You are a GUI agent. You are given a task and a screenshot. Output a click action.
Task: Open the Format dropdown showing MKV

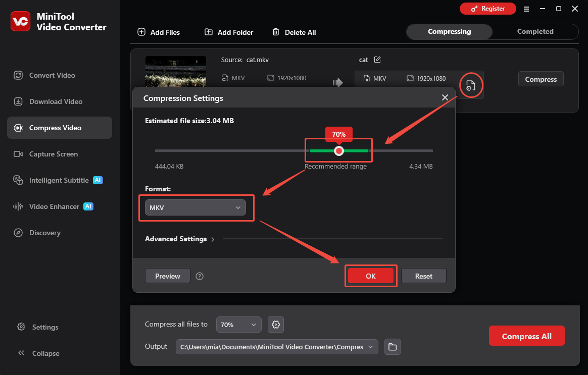coord(195,207)
